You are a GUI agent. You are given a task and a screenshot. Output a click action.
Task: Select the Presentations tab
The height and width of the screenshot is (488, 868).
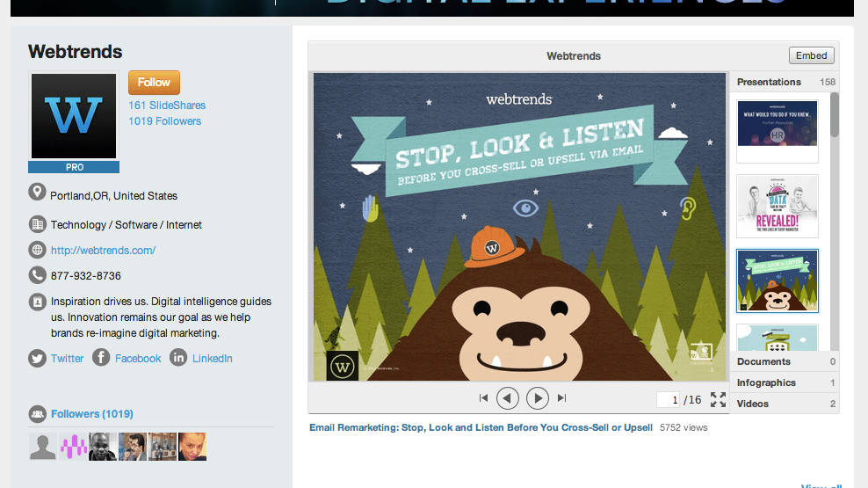click(x=785, y=82)
